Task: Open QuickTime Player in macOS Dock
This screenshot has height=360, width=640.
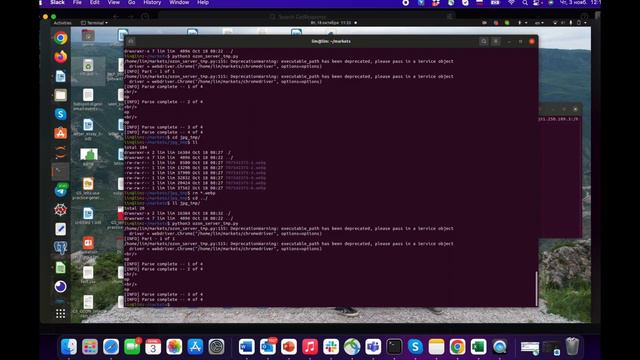Action: (500, 347)
